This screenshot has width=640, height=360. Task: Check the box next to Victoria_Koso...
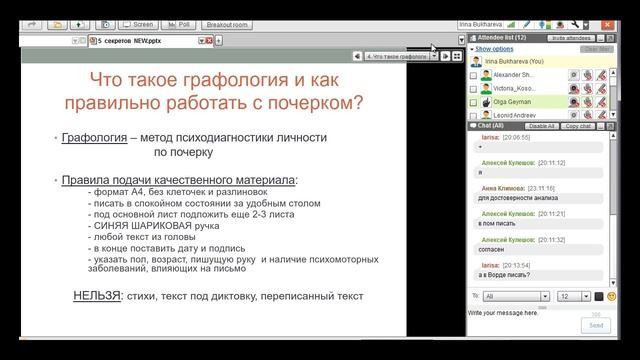click(x=473, y=89)
